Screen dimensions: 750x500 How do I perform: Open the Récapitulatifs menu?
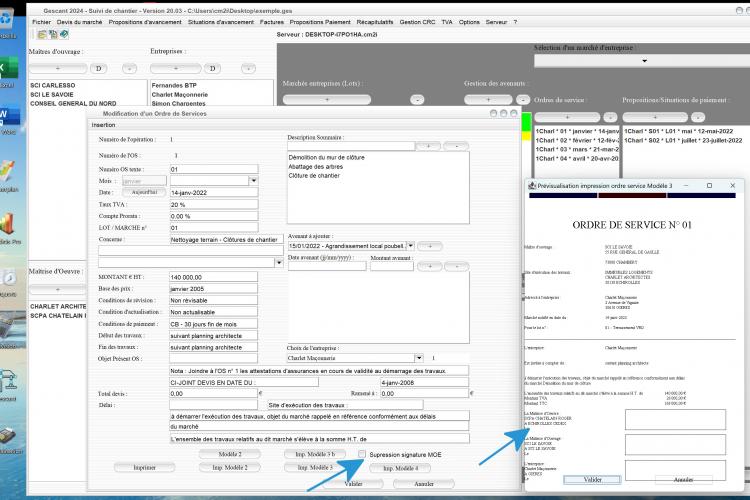point(375,22)
